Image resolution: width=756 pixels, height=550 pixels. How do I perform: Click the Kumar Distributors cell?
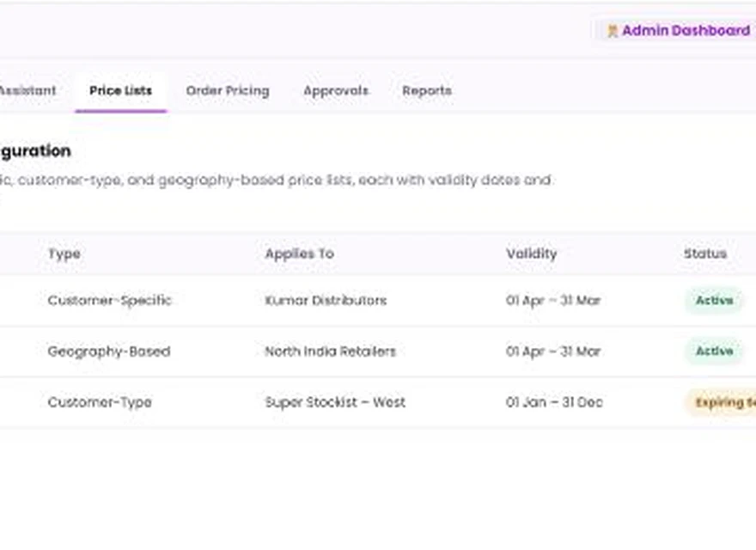pos(326,301)
